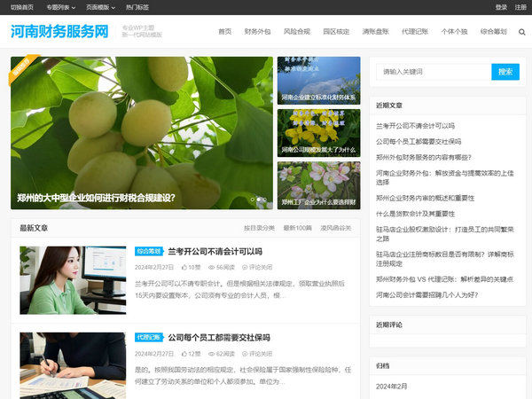Open sidebar link 郑州企业财务内审的概述和重要性
The width and height of the screenshot is (532, 399).
(425, 198)
